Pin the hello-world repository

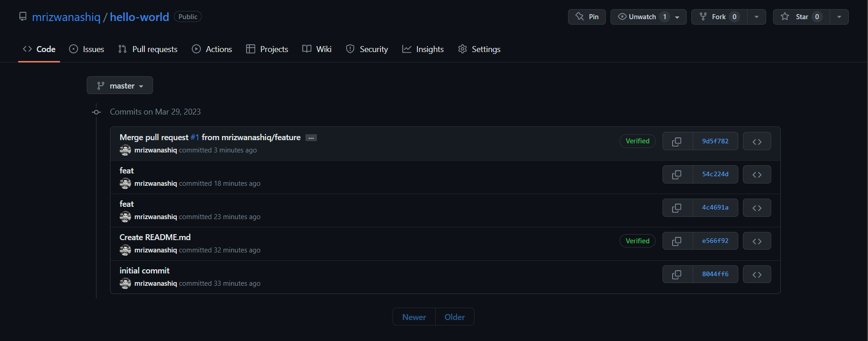tap(587, 17)
